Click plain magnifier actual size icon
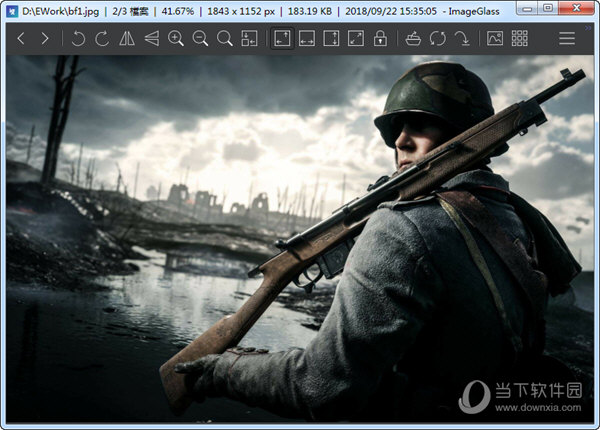 (225, 38)
